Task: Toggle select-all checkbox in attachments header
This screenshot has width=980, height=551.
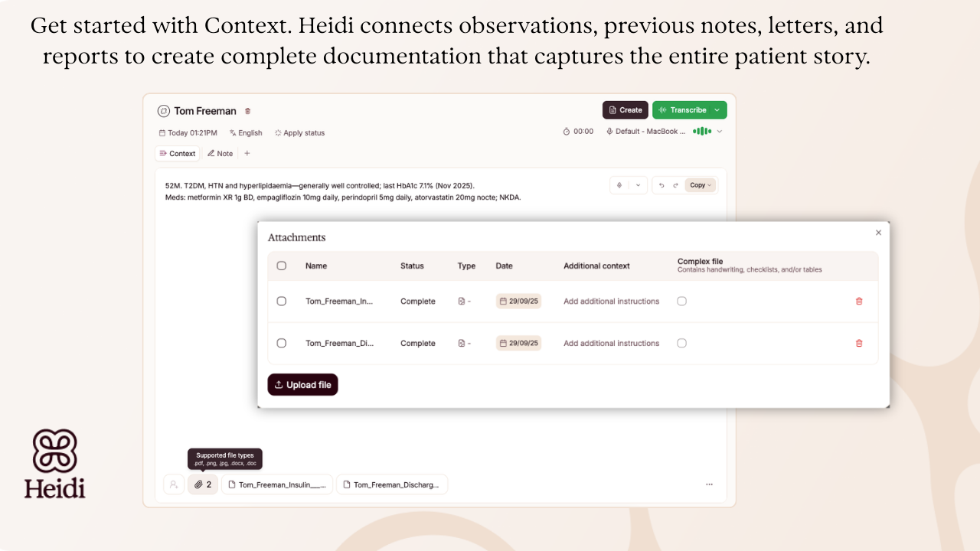Action: [x=282, y=266]
